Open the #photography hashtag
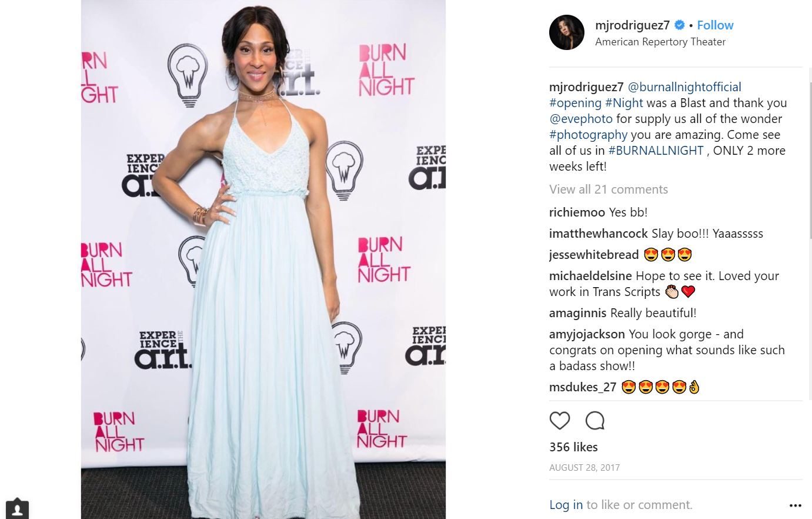The image size is (812, 519). pyautogui.click(x=589, y=135)
